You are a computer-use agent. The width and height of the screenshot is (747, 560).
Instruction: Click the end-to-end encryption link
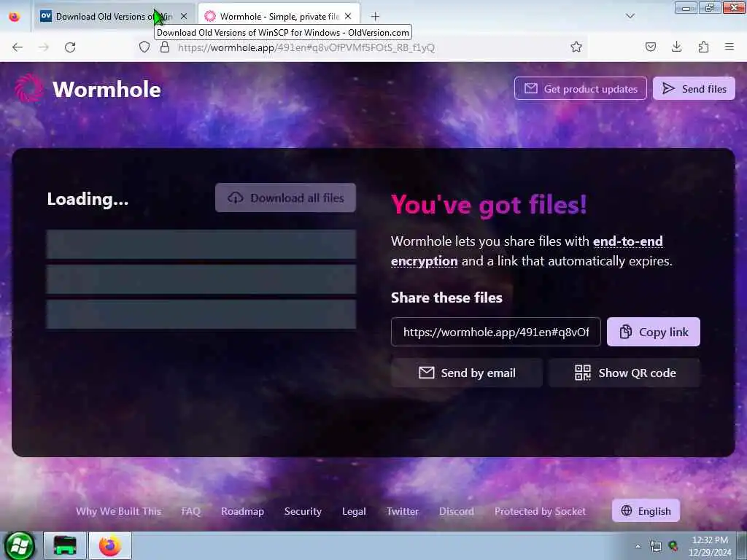point(527,251)
